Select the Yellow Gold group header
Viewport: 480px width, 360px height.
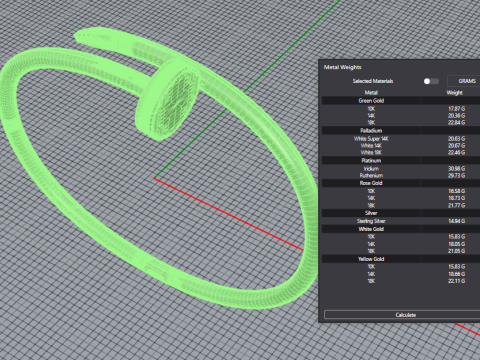pos(401,259)
